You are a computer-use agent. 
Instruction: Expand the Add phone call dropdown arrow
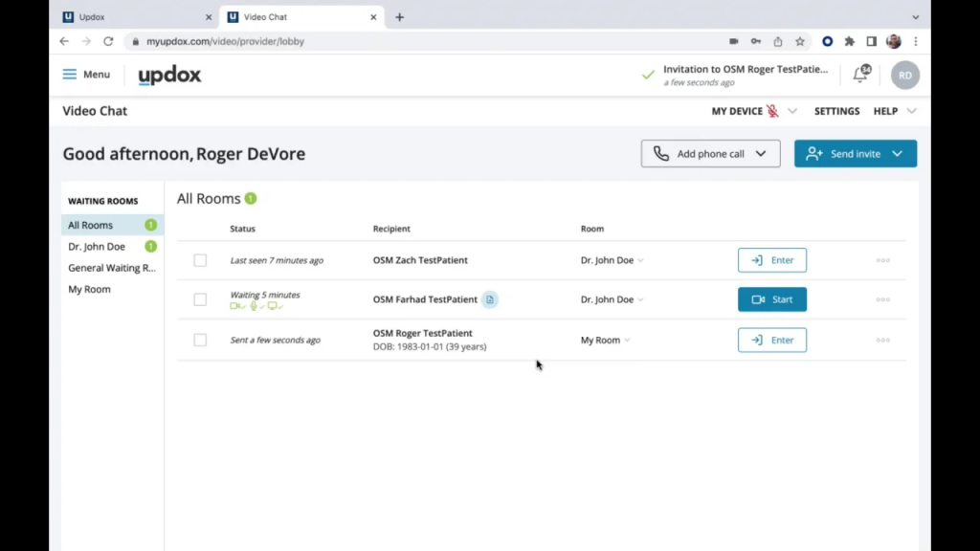(761, 153)
